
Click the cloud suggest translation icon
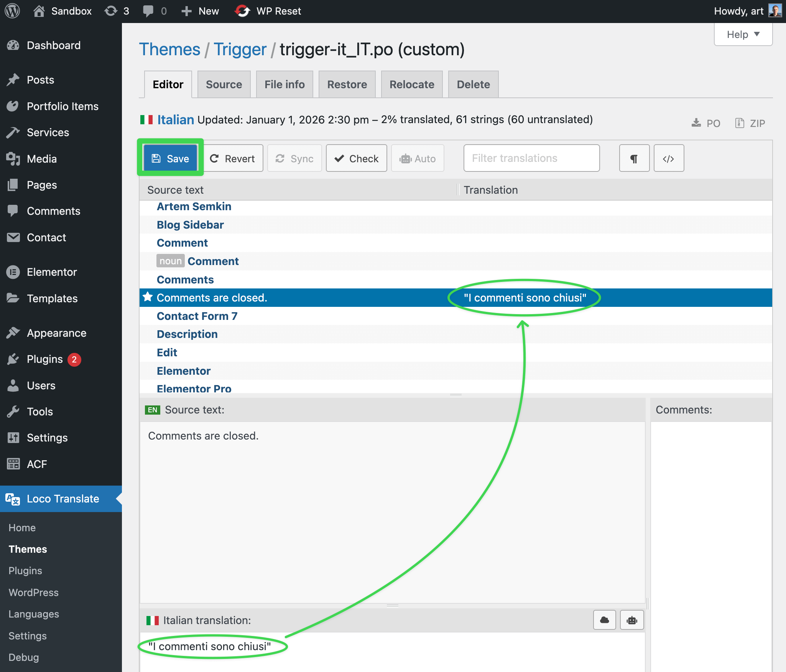[604, 620]
